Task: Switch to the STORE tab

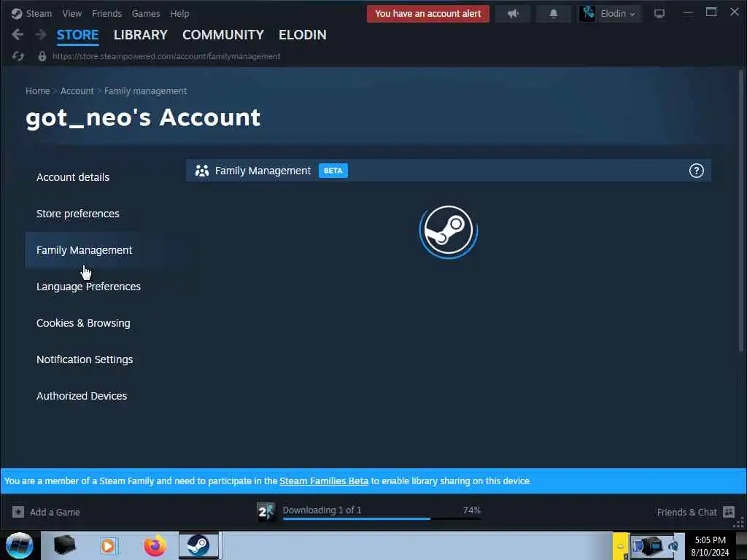Action: (77, 35)
